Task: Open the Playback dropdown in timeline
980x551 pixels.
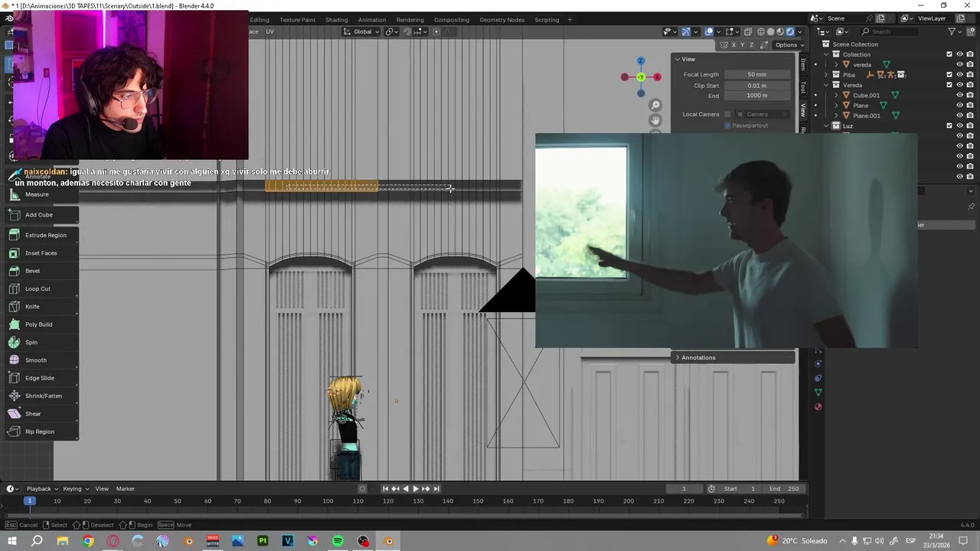Action: point(41,489)
